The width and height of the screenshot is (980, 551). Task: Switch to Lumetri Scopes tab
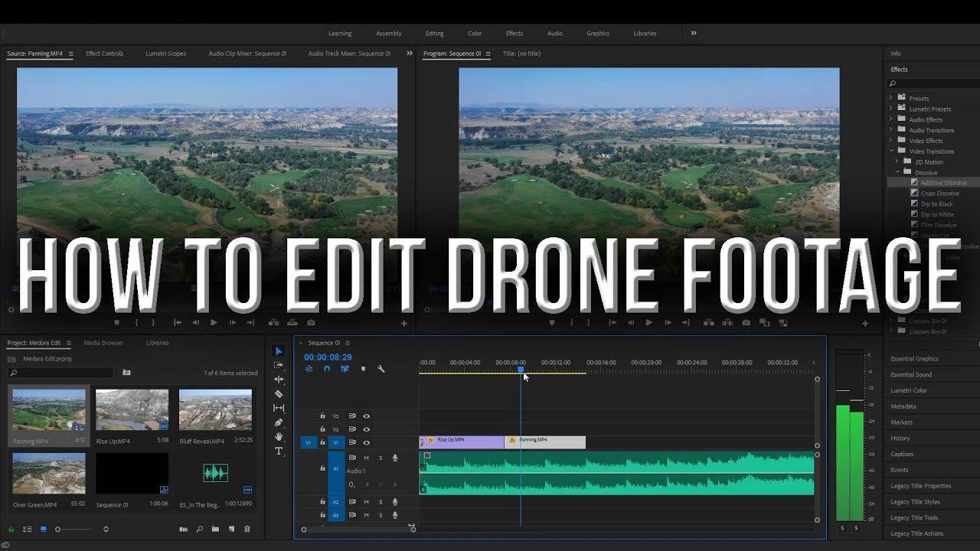166,54
